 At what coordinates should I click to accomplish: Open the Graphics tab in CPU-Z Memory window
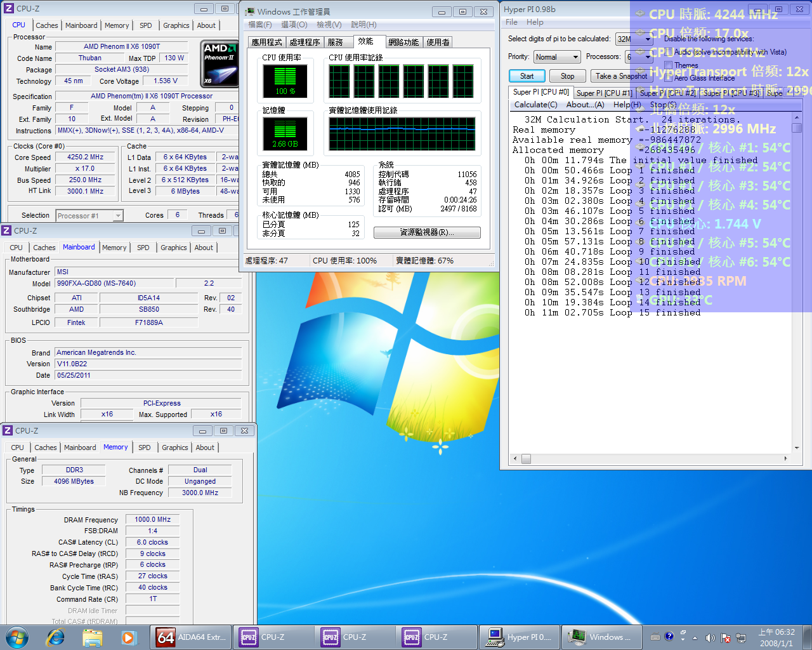point(175,448)
